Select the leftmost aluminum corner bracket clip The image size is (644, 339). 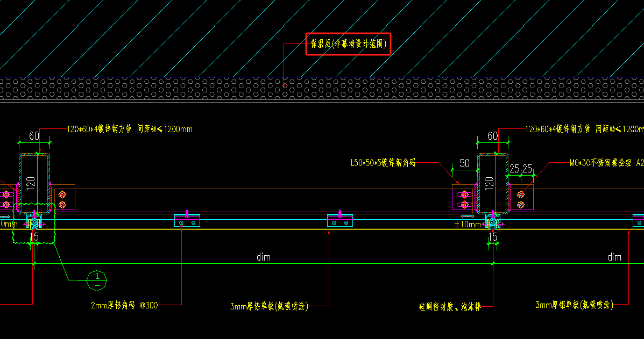pos(187,220)
